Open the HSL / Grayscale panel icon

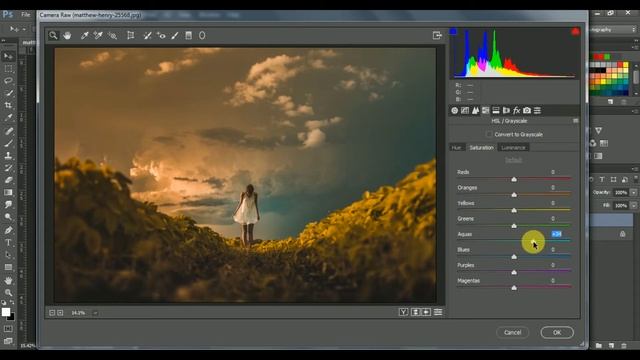486,111
